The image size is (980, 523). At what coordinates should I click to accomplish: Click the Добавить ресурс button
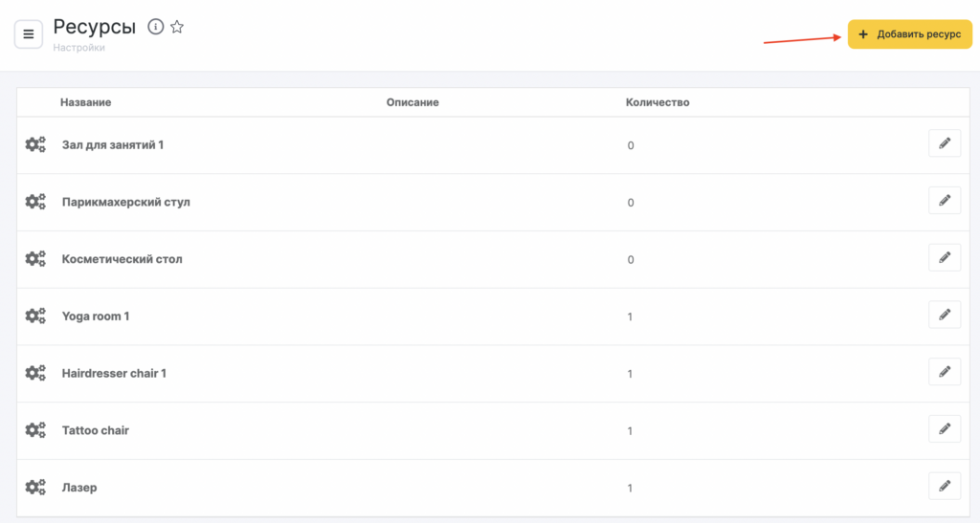coord(909,34)
